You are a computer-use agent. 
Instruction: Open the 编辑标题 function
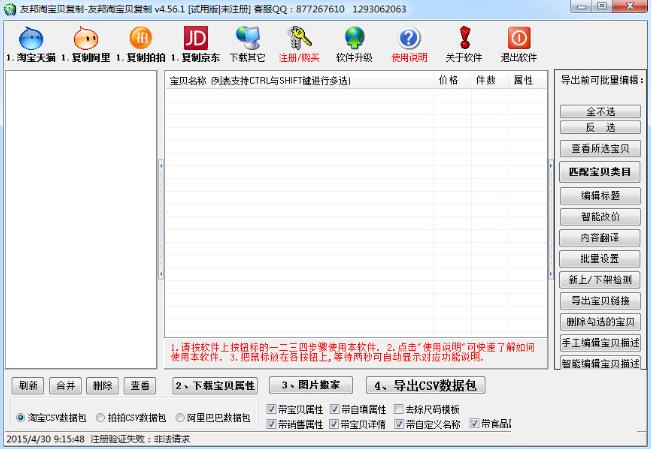[600, 196]
